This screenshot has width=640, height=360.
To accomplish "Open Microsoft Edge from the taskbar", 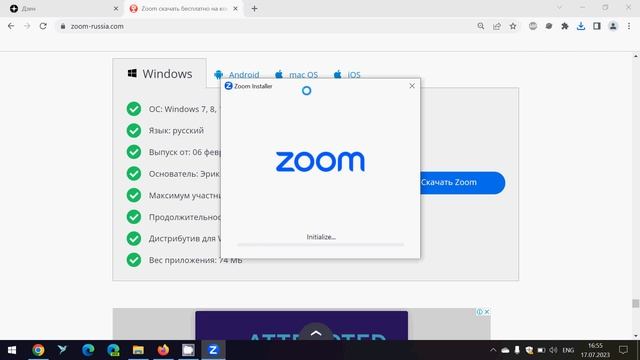I will [x=88, y=350].
